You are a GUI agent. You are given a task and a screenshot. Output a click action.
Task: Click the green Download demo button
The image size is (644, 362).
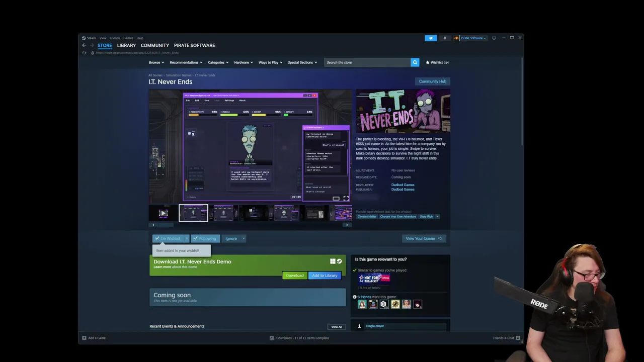tap(295, 276)
